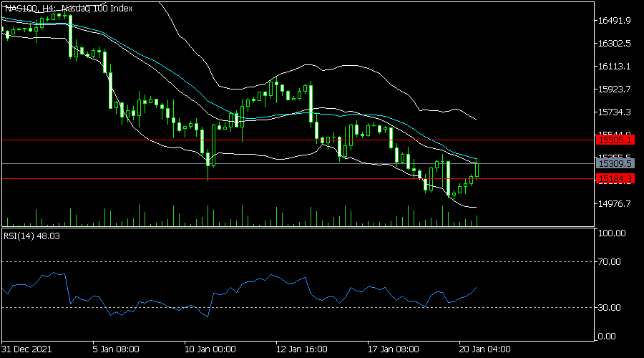The image size is (644, 358).
Task: Click the RSI 0.00 scale value
Action: pyautogui.click(x=607, y=337)
